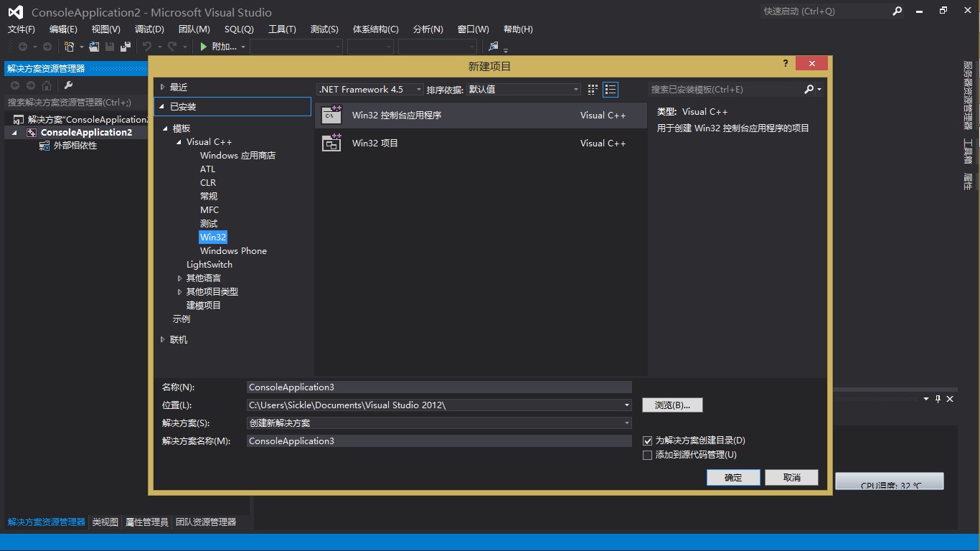The width and height of the screenshot is (980, 551).
Task: Select the Win32 tree item
Action: coord(213,237)
